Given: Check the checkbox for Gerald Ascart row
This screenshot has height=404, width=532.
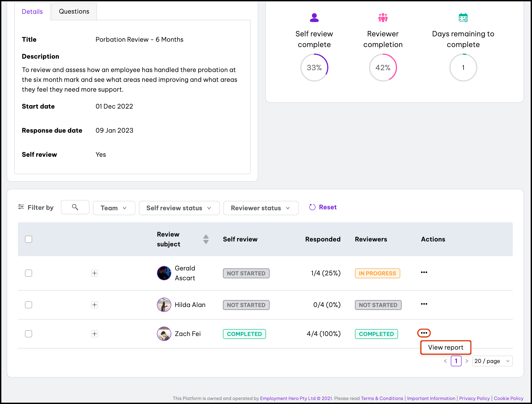Looking at the screenshot, I should [x=29, y=273].
